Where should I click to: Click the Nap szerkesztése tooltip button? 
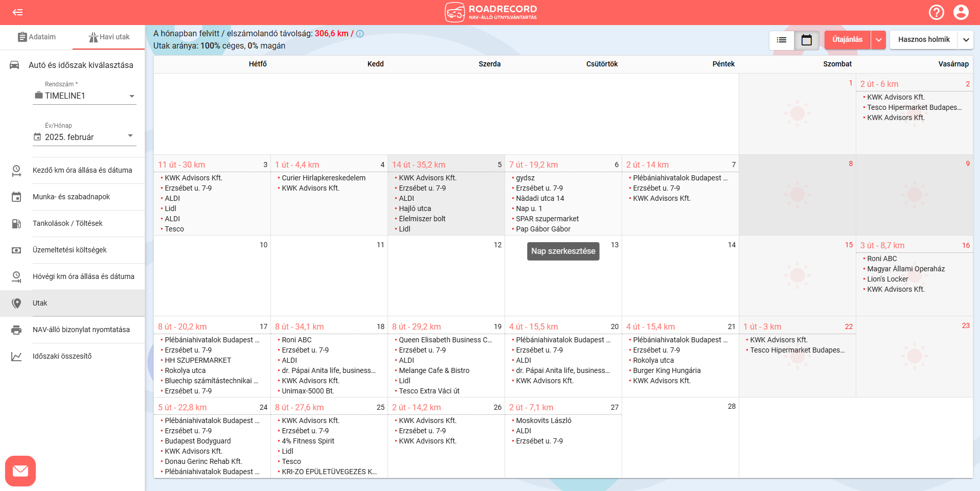563,251
